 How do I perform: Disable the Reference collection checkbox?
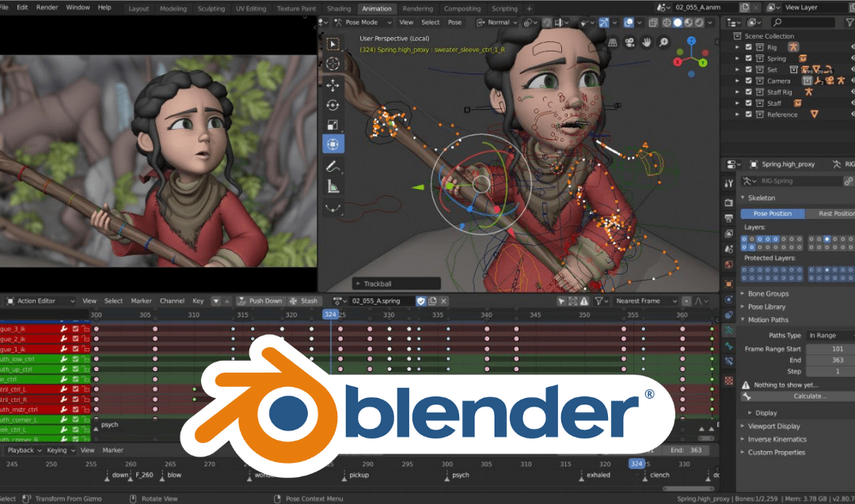748,114
